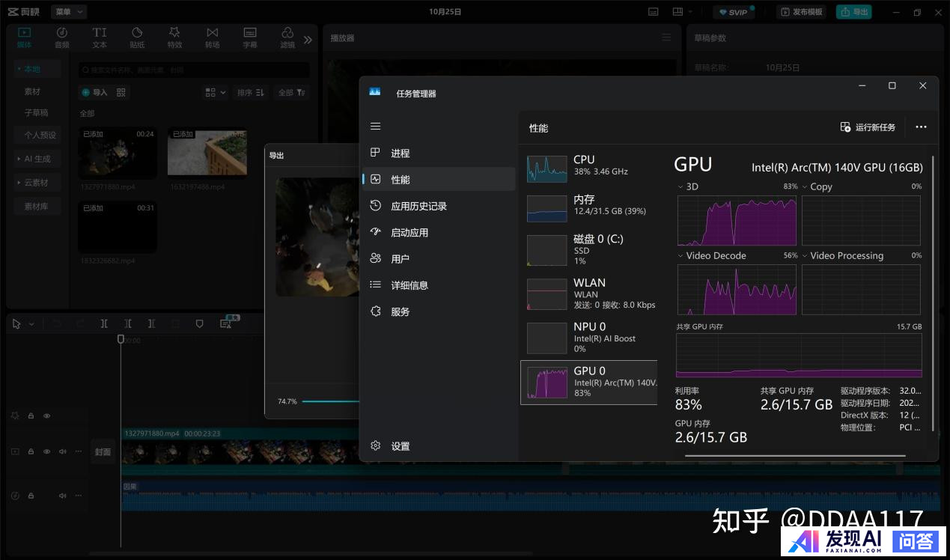
Task: Click the caption tool with badge in timeline toolbar
Action: click(227, 323)
